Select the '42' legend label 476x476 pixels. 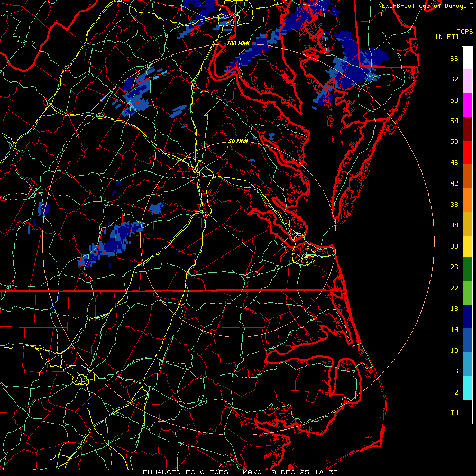pos(454,184)
